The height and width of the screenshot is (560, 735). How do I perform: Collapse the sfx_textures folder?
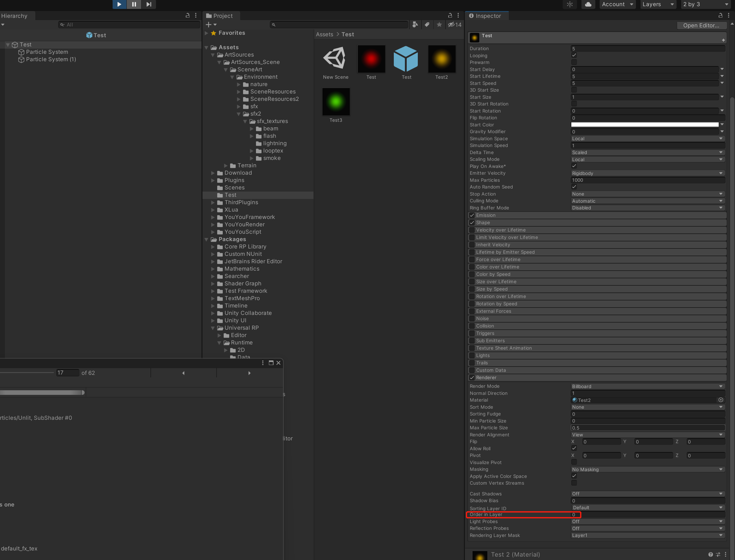pos(246,121)
